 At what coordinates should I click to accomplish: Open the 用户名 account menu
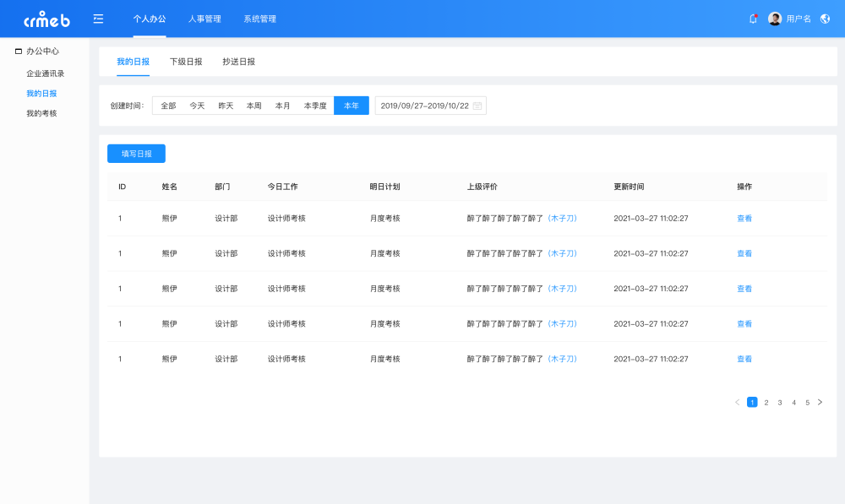[x=799, y=19]
